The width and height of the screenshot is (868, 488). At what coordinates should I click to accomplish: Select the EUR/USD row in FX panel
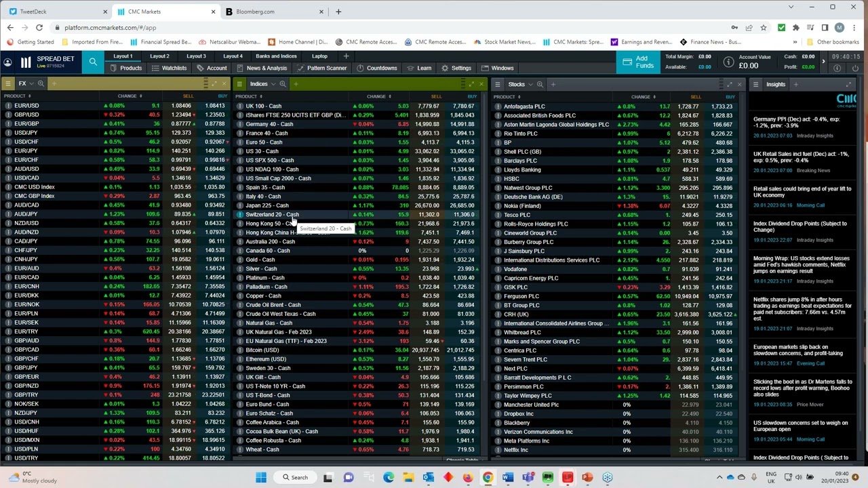[x=115, y=106]
